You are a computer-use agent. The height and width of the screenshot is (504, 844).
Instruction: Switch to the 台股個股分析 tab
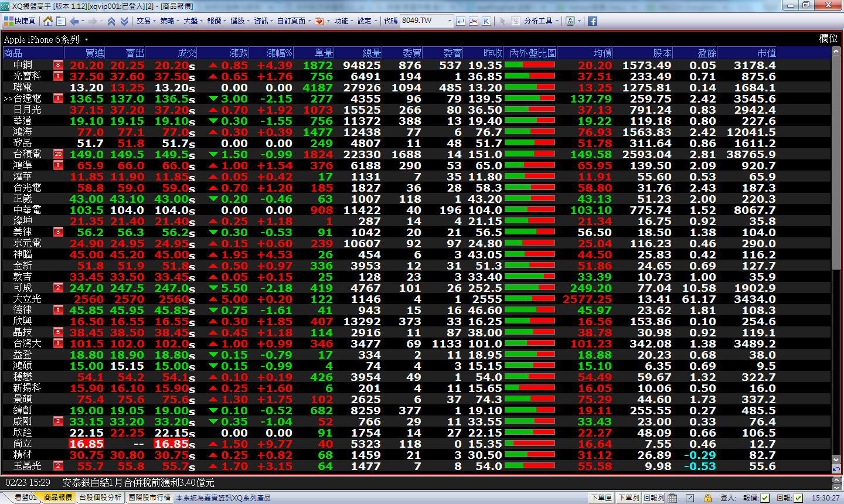[100, 498]
